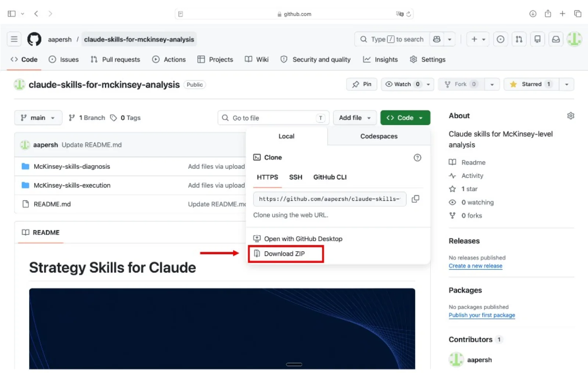The width and height of the screenshot is (588, 373).
Task: Open the README.md file
Action: point(52,204)
